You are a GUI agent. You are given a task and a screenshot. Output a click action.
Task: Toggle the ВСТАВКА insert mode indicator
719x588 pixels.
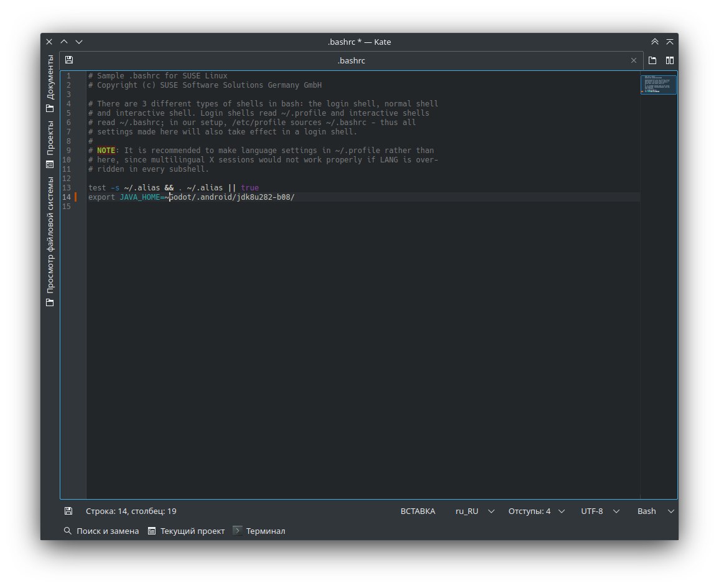pos(418,511)
